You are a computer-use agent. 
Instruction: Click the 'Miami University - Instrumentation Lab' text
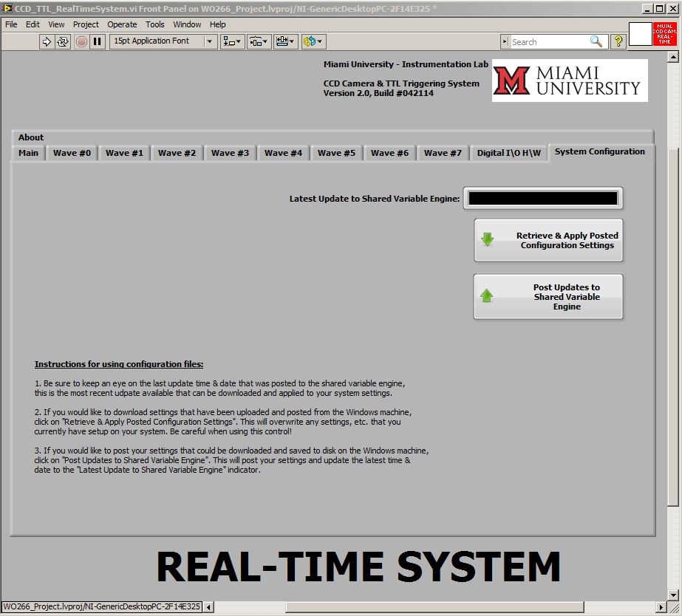pos(406,64)
